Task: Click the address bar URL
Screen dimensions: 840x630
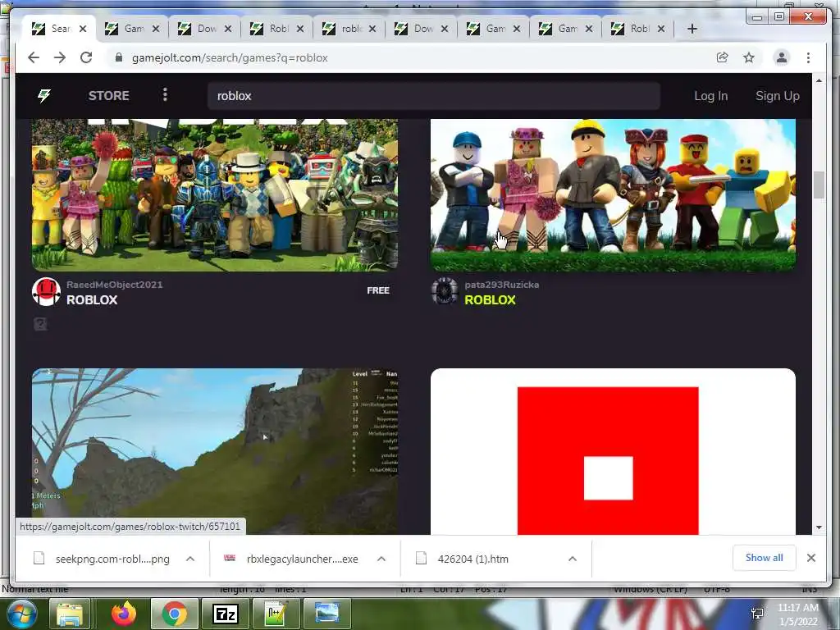Action: (230, 58)
